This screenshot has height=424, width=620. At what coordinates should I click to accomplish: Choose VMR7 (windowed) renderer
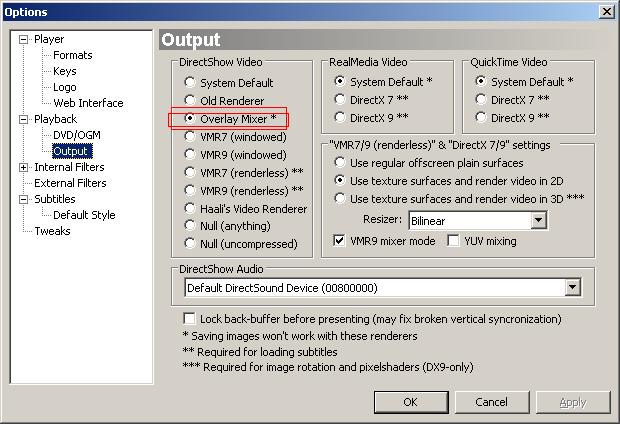235,137
